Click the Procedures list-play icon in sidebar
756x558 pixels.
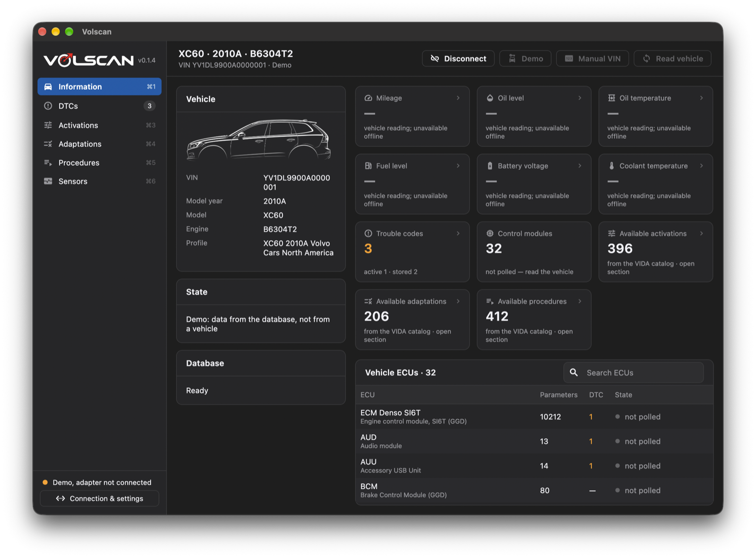48,163
